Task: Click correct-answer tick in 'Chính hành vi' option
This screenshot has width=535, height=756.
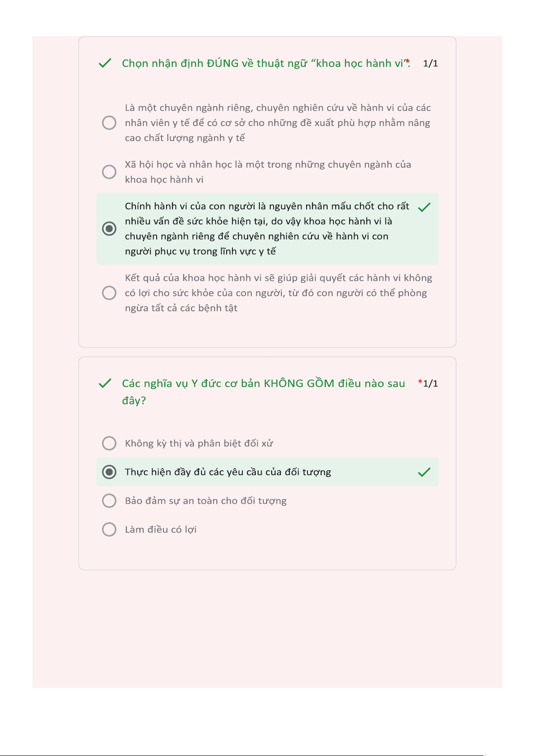Action: 424,207
